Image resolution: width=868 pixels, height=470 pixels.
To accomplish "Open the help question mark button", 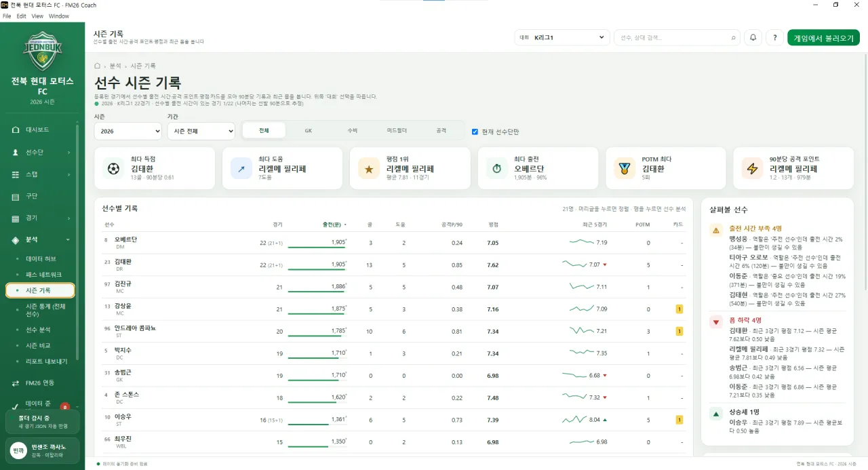I will click(x=774, y=38).
